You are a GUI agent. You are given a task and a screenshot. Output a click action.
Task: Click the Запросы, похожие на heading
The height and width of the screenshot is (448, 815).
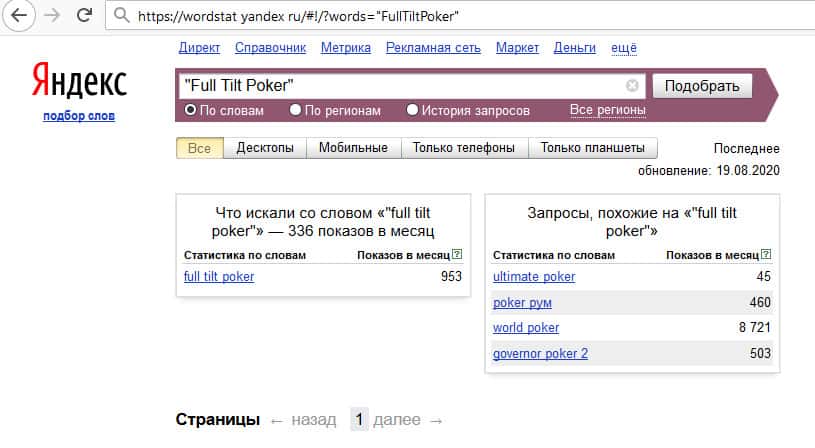click(632, 222)
